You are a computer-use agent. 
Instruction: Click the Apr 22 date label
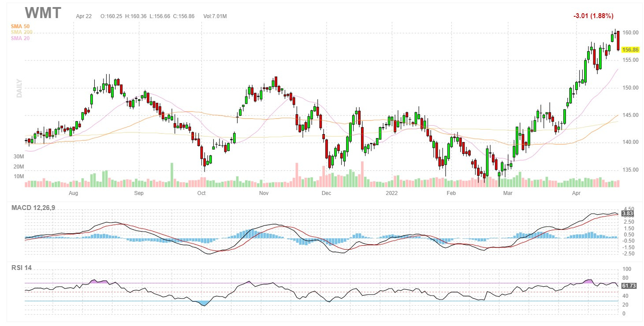click(83, 16)
